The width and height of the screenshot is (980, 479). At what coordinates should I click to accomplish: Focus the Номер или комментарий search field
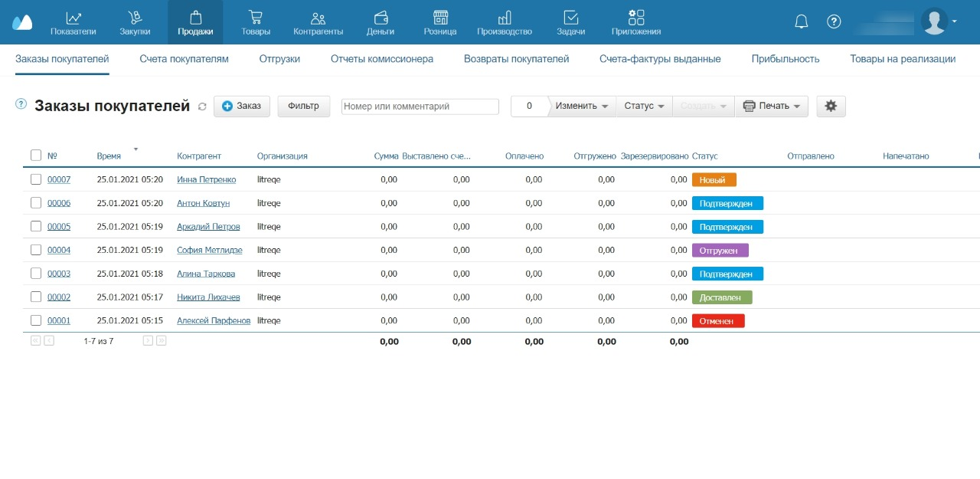click(x=420, y=107)
